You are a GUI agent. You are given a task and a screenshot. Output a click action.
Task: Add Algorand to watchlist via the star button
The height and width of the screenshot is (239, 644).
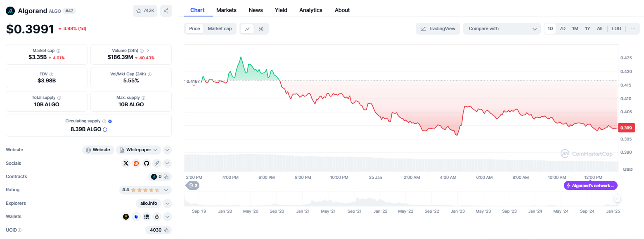coord(145,11)
